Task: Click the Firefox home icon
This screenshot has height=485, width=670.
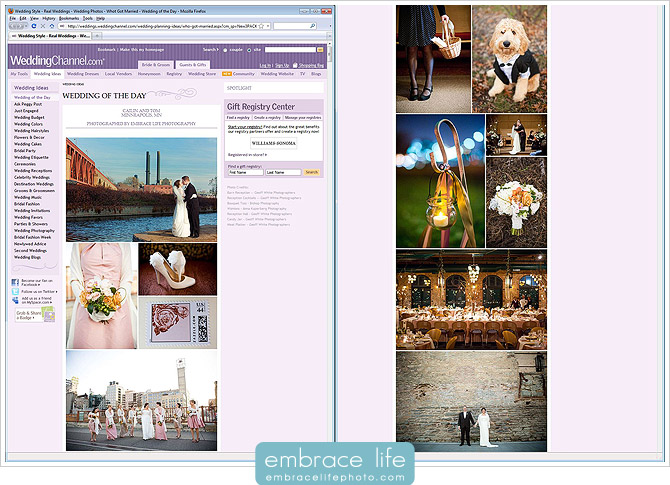Action: [52, 26]
